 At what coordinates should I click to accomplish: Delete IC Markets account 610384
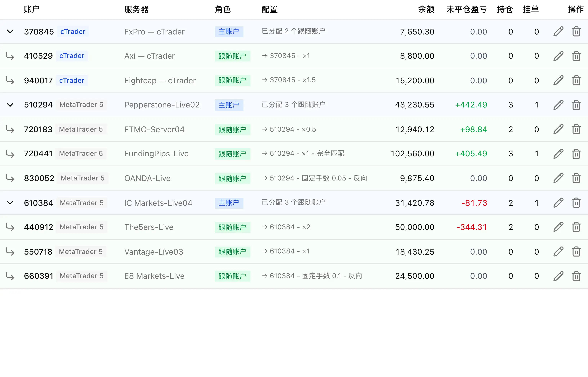(576, 203)
